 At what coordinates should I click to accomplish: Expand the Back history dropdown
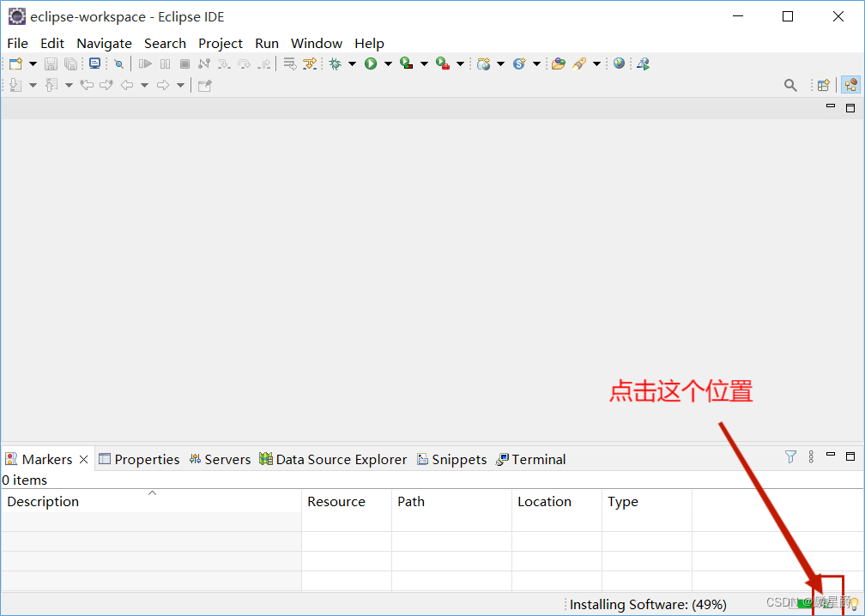pos(144,85)
